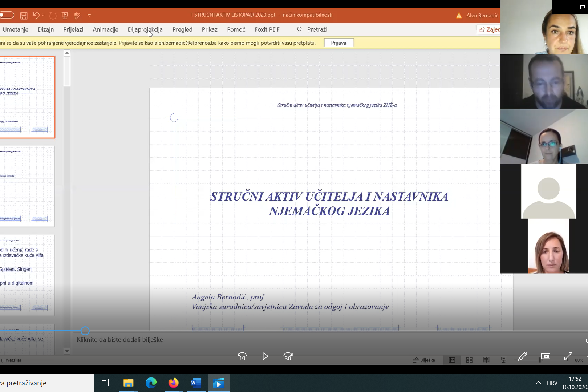Click the Pretraži search box
Image resolution: width=588 pixels, height=392 pixels.
(317, 29)
